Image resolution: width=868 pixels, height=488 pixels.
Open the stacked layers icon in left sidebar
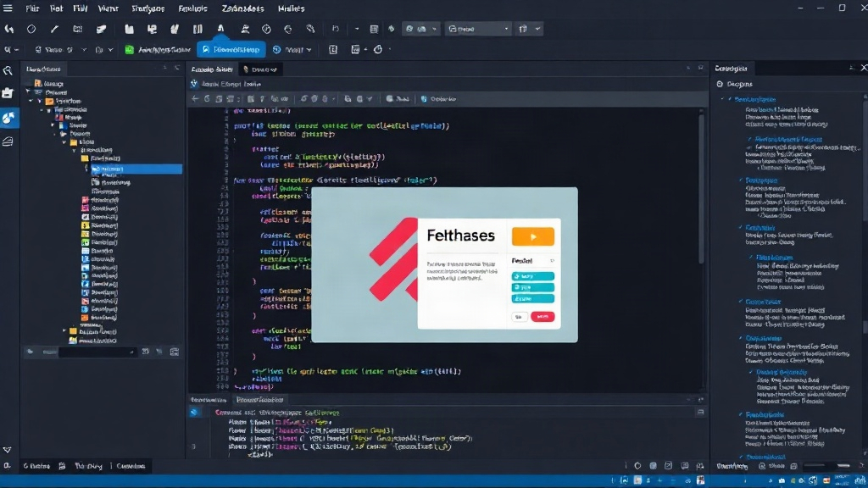[x=8, y=141]
